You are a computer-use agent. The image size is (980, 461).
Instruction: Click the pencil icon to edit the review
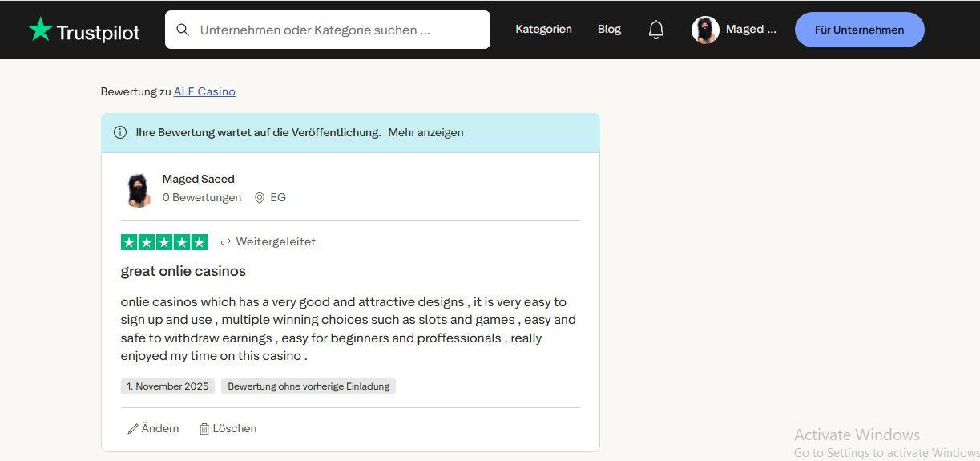(133, 429)
